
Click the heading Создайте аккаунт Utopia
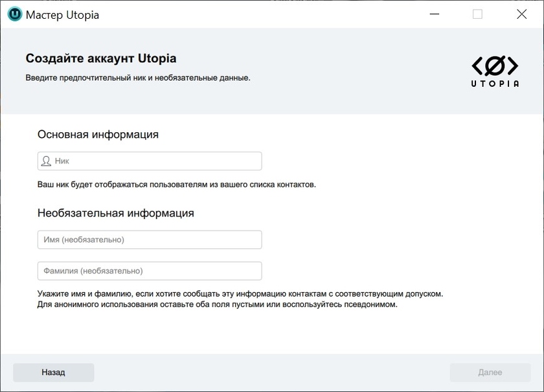tap(101, 58)
